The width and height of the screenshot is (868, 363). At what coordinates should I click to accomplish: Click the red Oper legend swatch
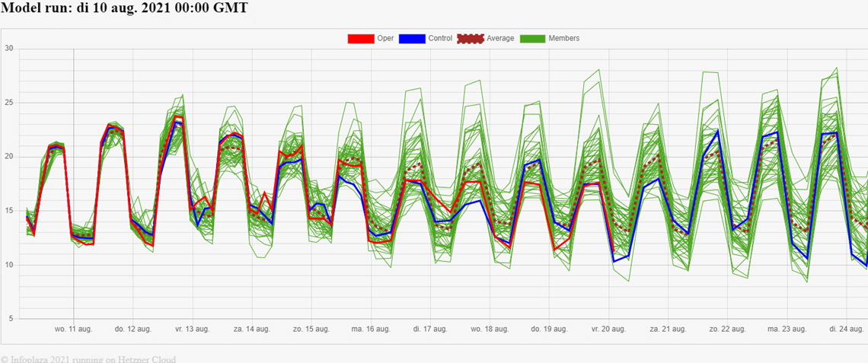(360, 38)
